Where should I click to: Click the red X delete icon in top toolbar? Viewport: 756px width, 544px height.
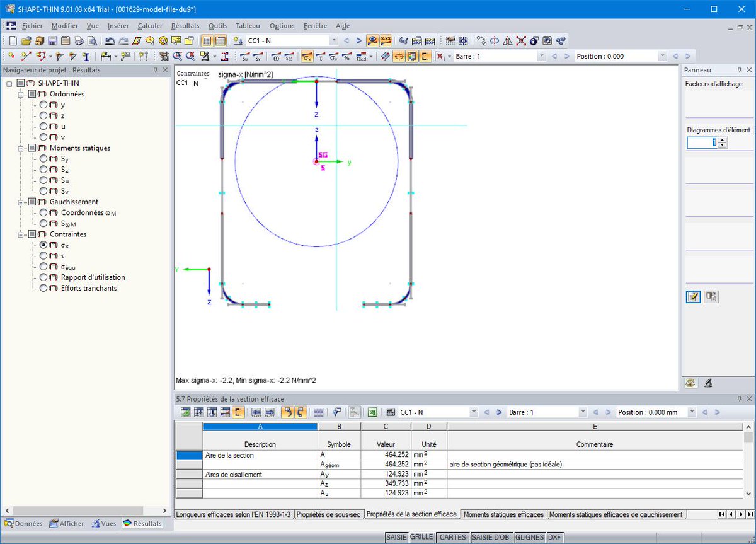(521, 40)
